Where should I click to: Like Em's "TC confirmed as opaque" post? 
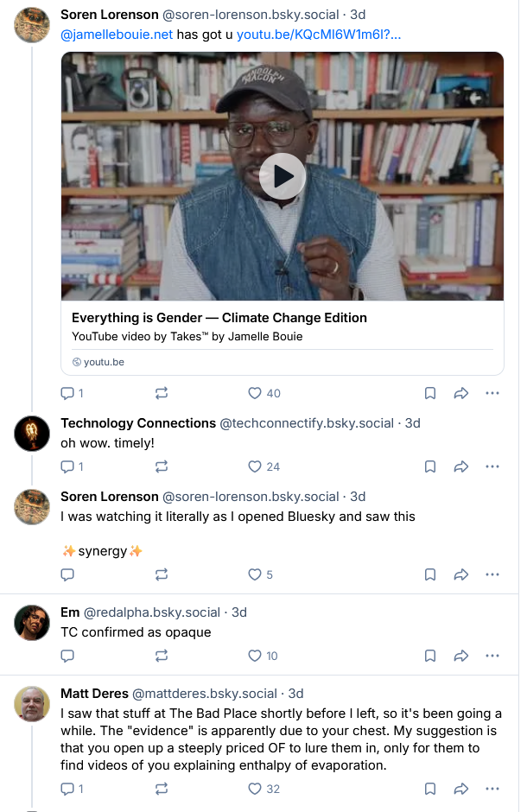pyautogui.click(x=255, y=656)
